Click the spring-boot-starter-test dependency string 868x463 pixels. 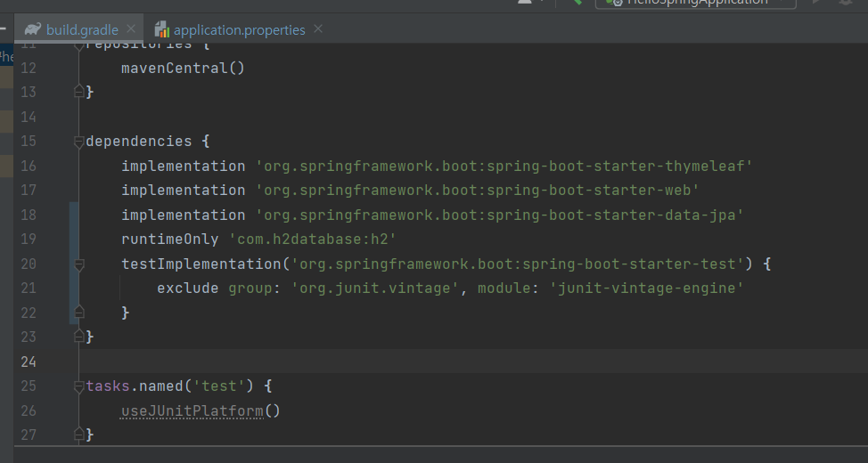click(518, 264)
